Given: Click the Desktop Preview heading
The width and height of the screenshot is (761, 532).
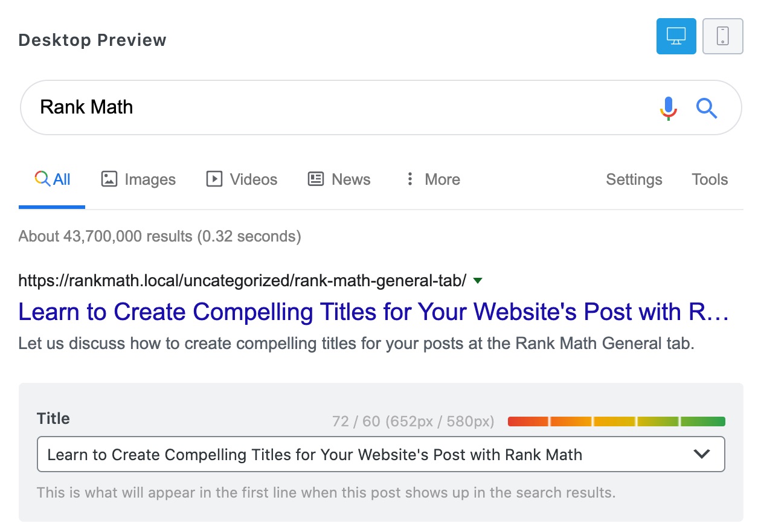Looking at the screenshot, I should [x=92, y=40].
